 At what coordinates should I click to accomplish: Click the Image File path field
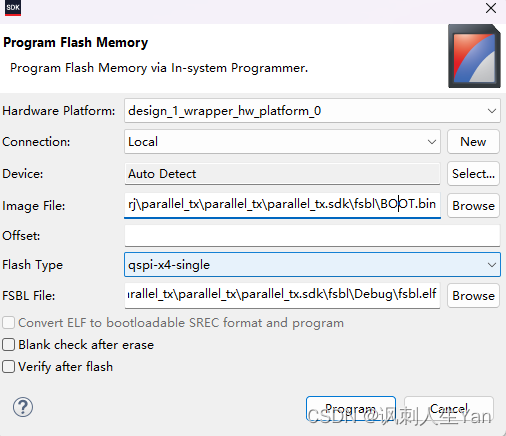tap(282, 205)
